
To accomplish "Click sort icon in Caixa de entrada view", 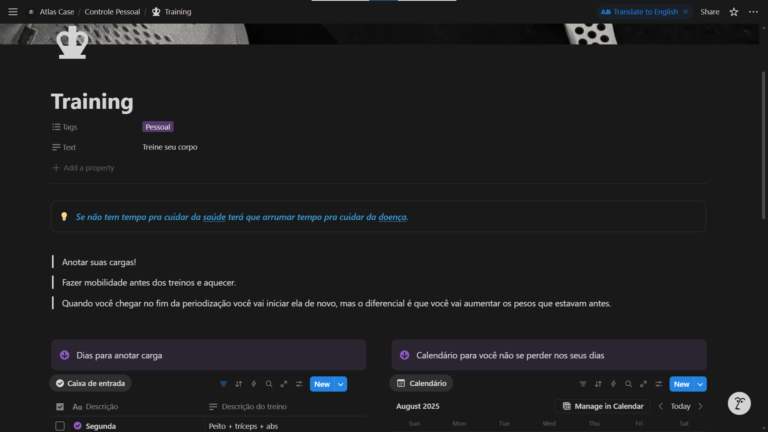I will coord(238,384).
